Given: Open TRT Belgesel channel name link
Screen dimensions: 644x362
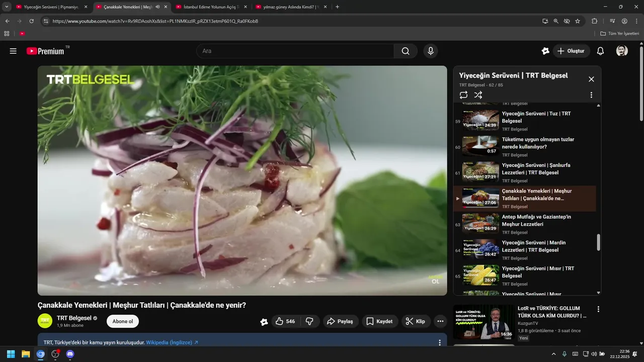Looking at the screenshot, I should [x=74, y=318].
